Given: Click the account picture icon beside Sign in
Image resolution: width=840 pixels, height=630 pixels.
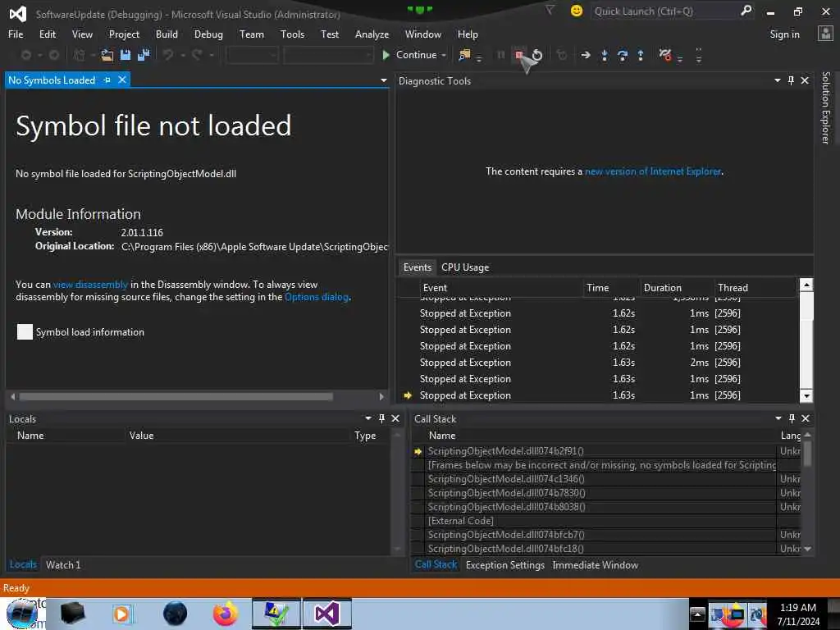Looking at the screenshot, I should pos(825,34).
